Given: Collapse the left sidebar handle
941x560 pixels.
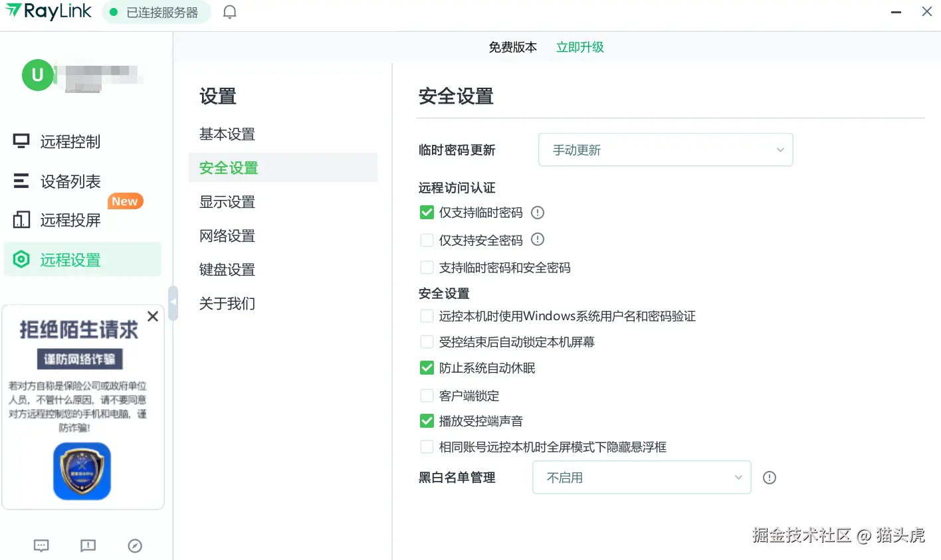Looking at the screenshot, I should coord(173,303).
